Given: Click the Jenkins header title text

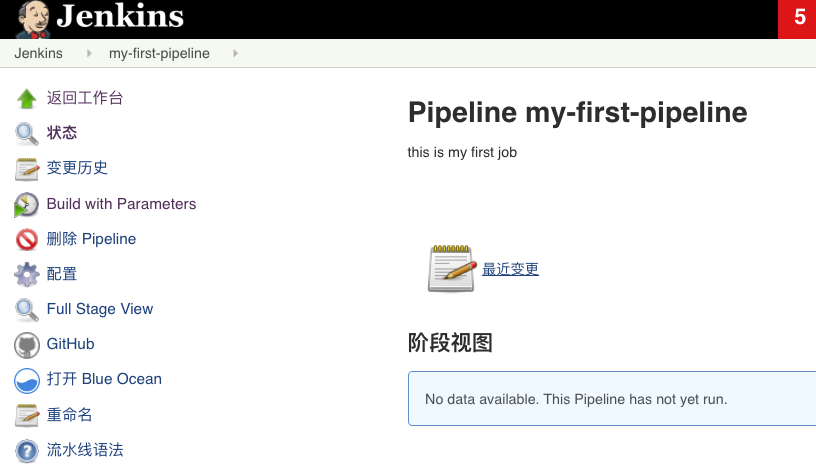Looking at the screenshot, I should tap(120, 17).
